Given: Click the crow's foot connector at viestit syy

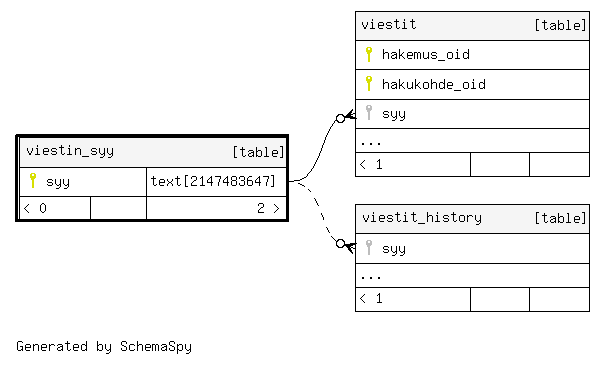Looking at the screenshot, I should (346, 116).
